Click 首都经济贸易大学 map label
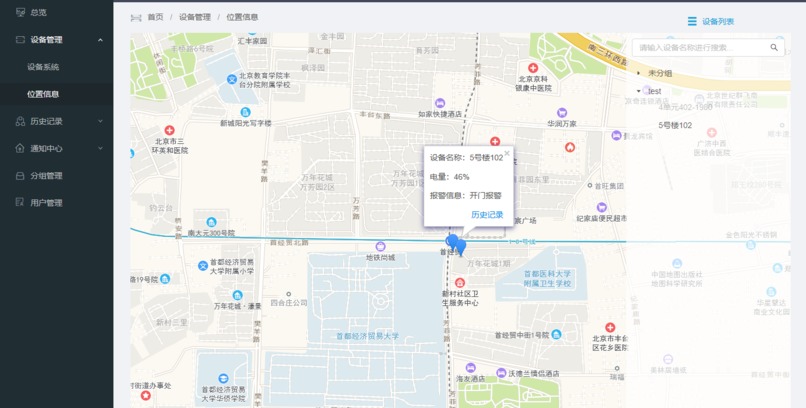The width and height of the screenshot is (806, 408). pyautogui.click(x=368, y=336)
